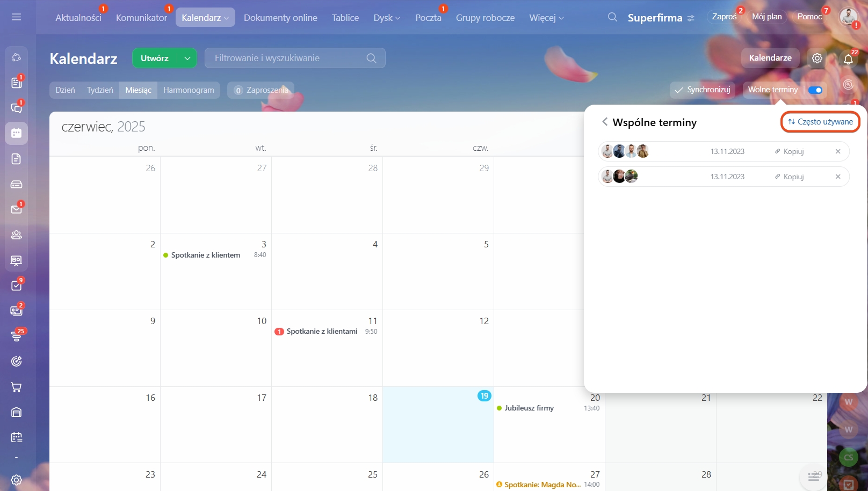Open Dokumenty online in top menu

coord(280,18)
